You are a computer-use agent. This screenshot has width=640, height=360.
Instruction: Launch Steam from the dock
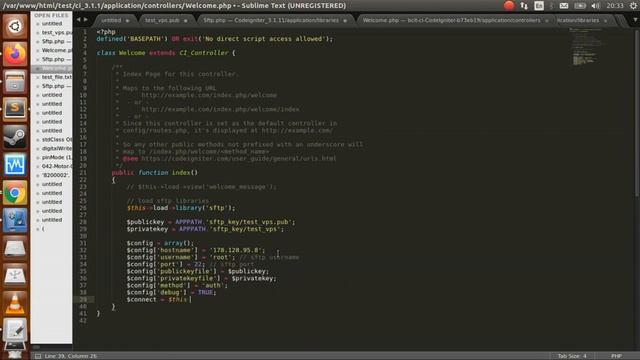pos(15,137)
